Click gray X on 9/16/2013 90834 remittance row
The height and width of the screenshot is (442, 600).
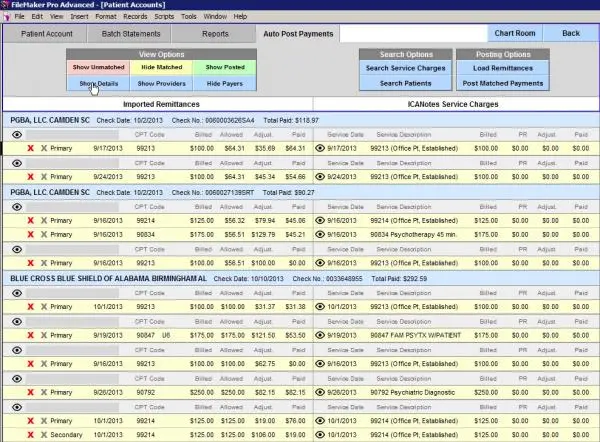pyautogui.click(x=44, y=235)
